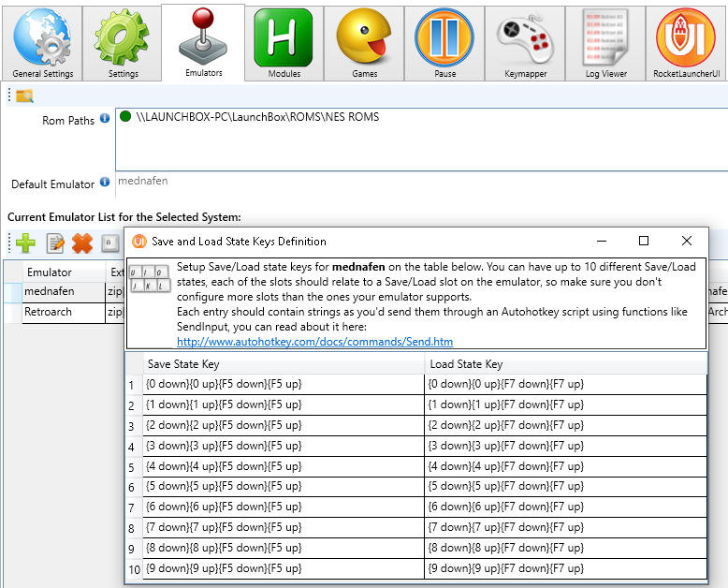Switch to the Settings gear tab
Viewport: 728px width, 588px height.
click(x=123, y=44)
